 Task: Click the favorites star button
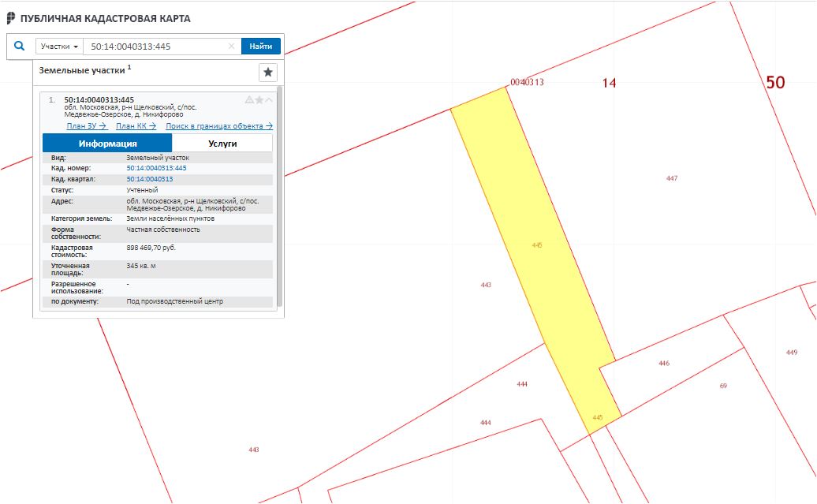(268, 73)
